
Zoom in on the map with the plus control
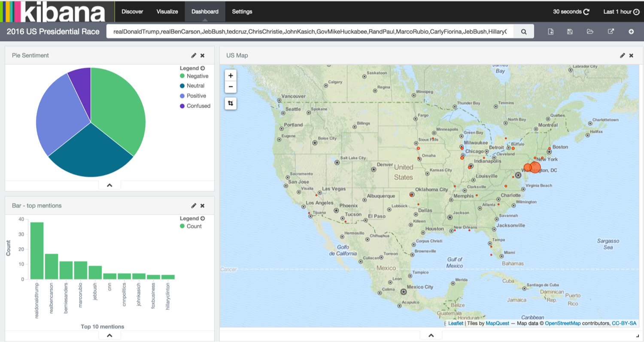(x=231, y=75)
